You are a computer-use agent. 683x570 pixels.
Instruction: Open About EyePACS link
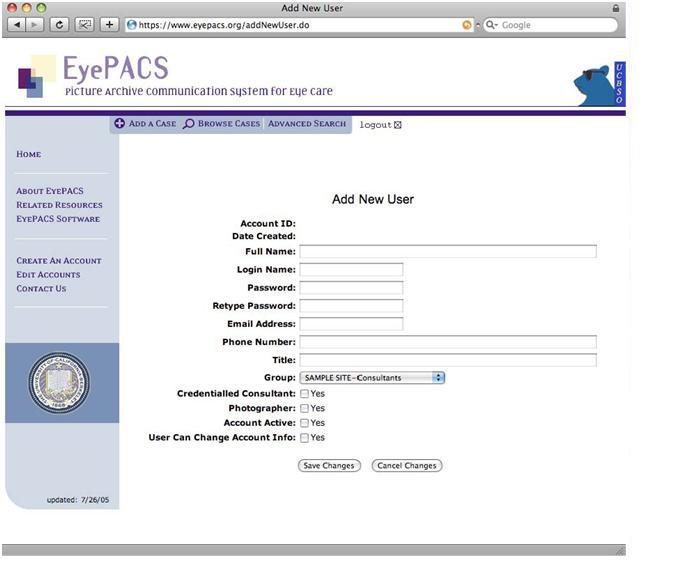50,191
